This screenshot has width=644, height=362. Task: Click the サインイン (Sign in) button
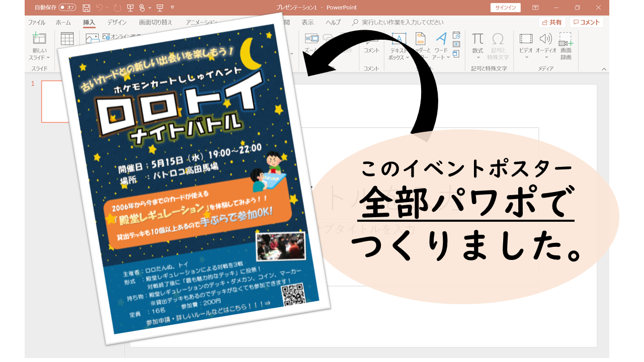point(505,8)
